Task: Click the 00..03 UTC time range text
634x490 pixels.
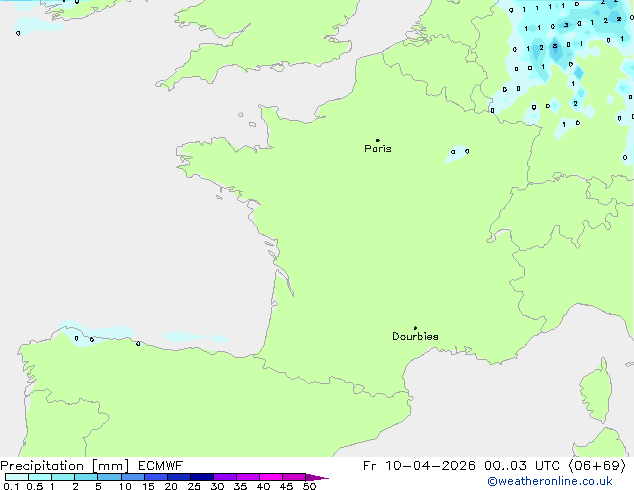Action: 522,466
